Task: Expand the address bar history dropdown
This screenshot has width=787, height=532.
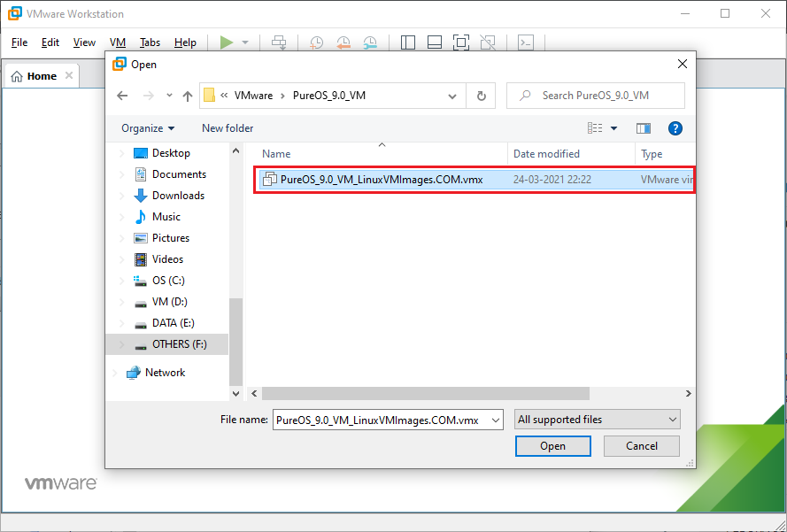Action: (x=452, y=96)
